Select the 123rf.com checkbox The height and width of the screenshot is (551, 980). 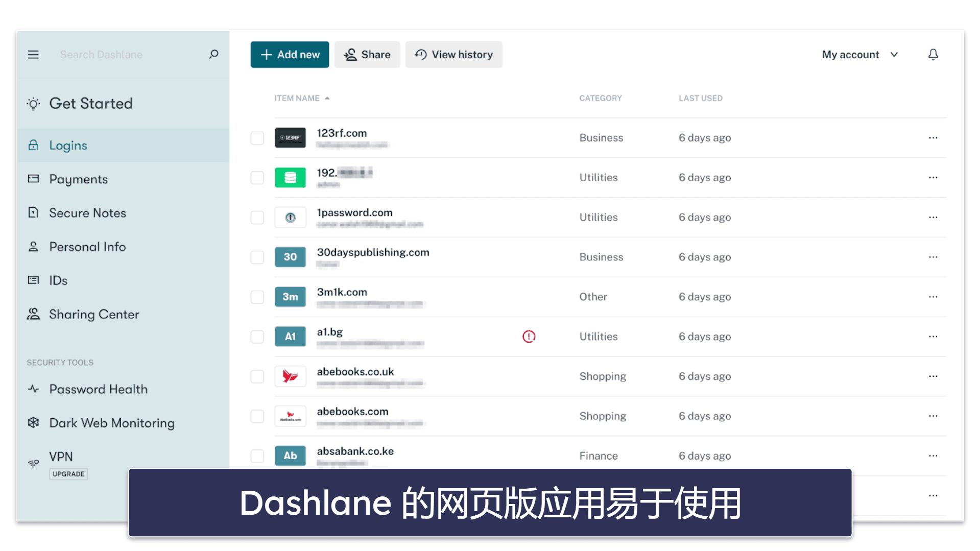tap(257, 138)
